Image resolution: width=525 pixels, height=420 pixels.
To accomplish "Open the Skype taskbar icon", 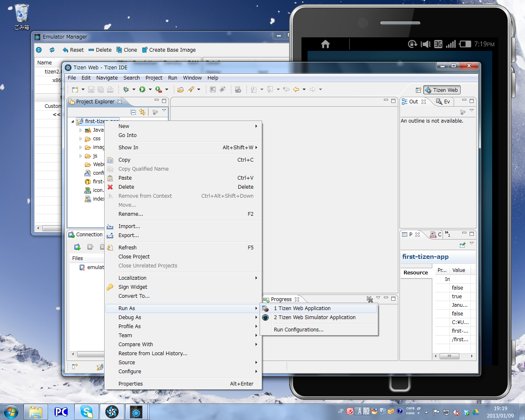I will [87, 412].
